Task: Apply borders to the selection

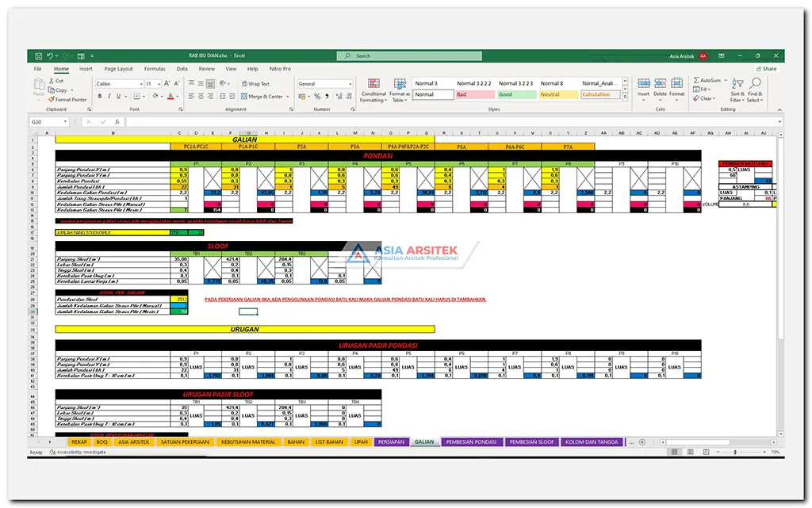Action: coord(136,96)
